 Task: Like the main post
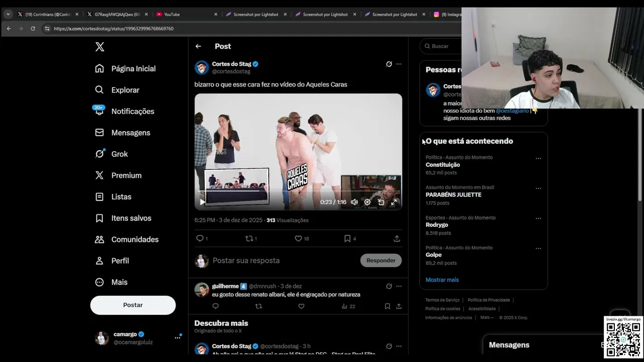point(301,239)
